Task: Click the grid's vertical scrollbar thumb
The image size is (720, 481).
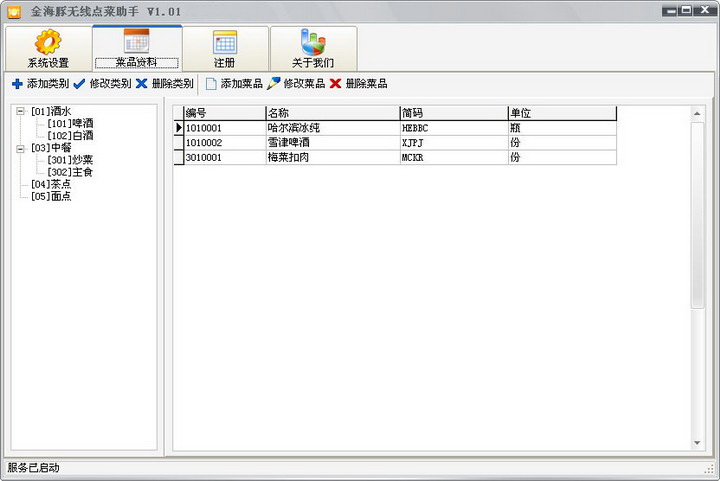Action: click(x=697, y=215)
